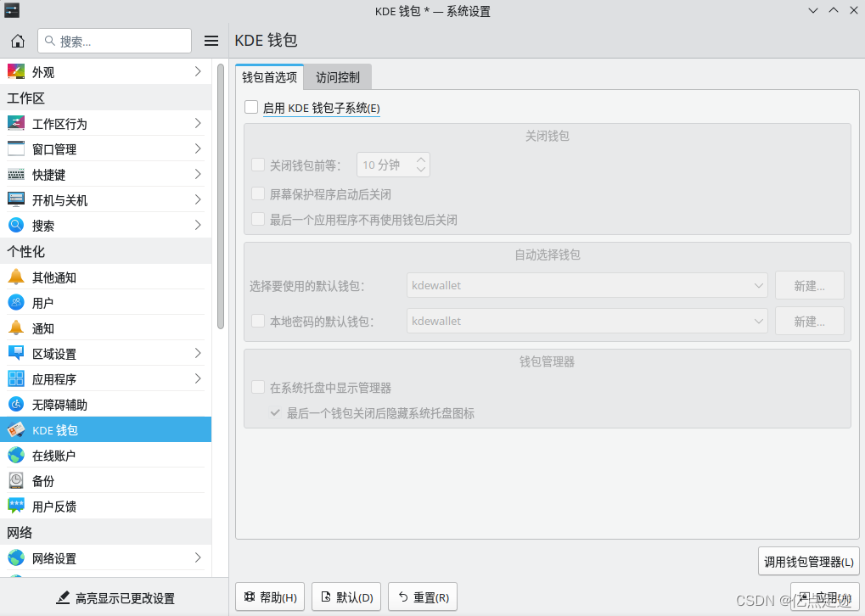Toggle 最后一个钱包关闭后隐藏系统托盘图标 checkbox

275,413
